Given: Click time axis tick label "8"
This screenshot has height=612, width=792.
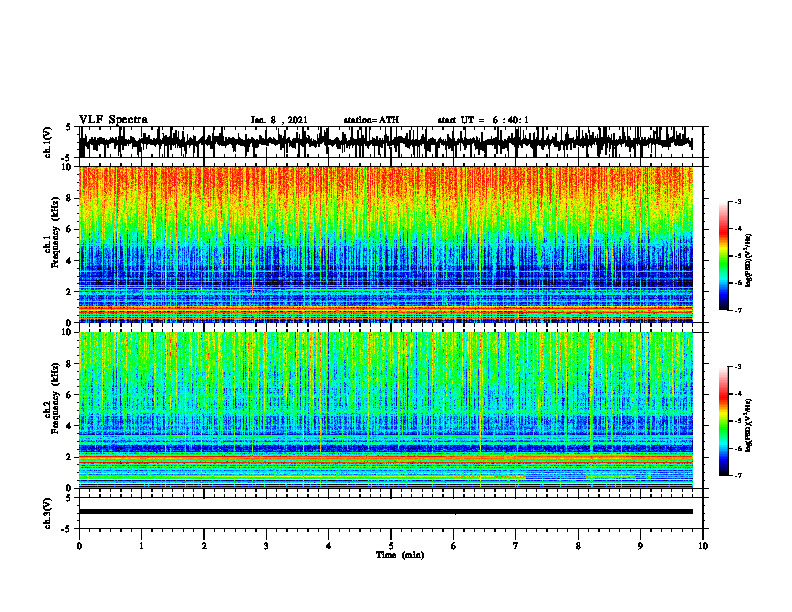Looking at the screenshot, I should coord(578,546).
